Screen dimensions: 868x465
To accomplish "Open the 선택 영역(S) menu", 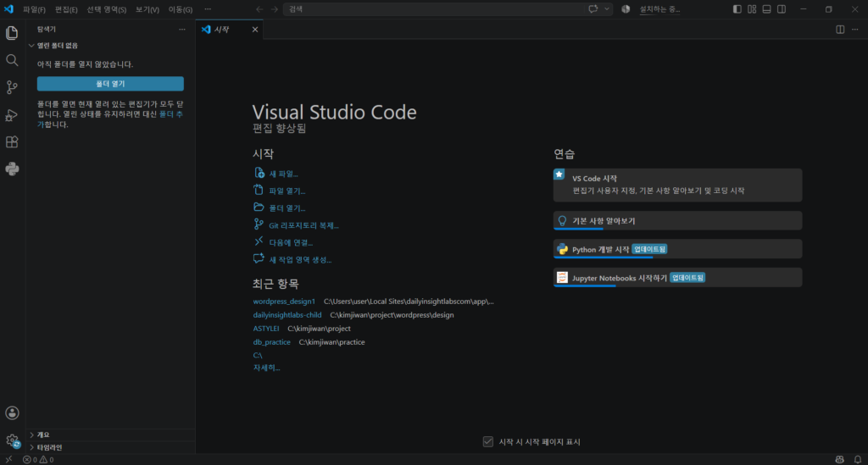I will tap(106, 9).
